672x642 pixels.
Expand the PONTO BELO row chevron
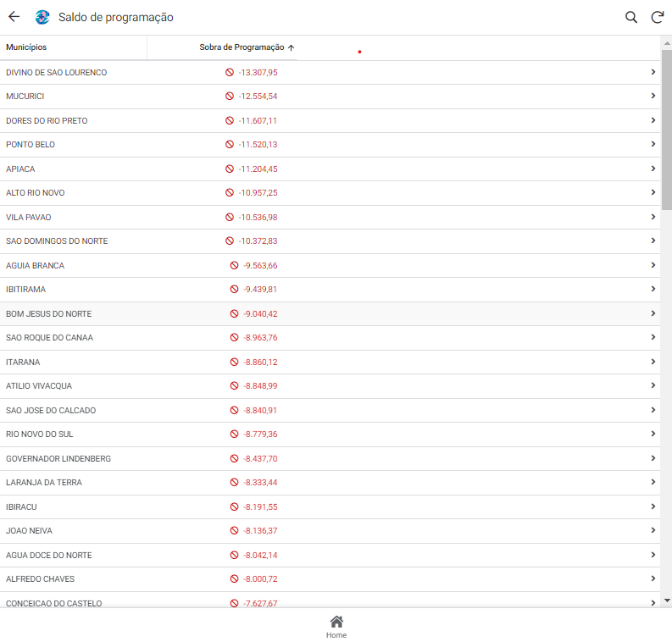(x=653, y=144)
